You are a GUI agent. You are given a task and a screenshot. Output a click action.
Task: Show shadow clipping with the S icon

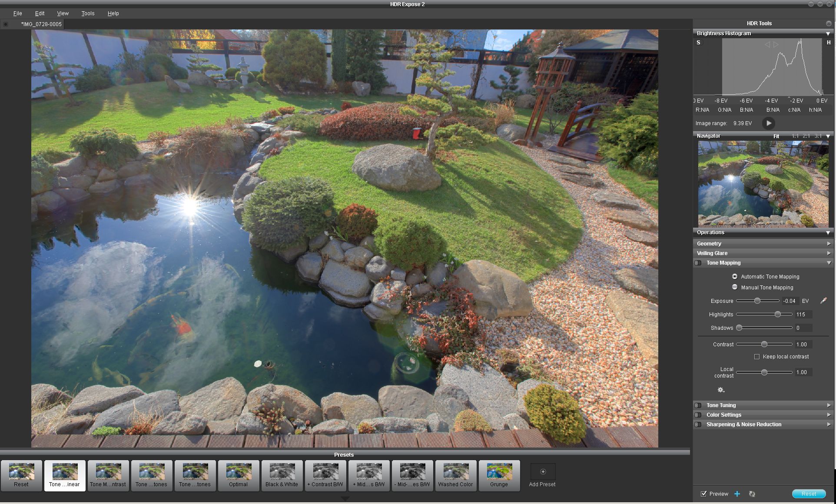698,43
